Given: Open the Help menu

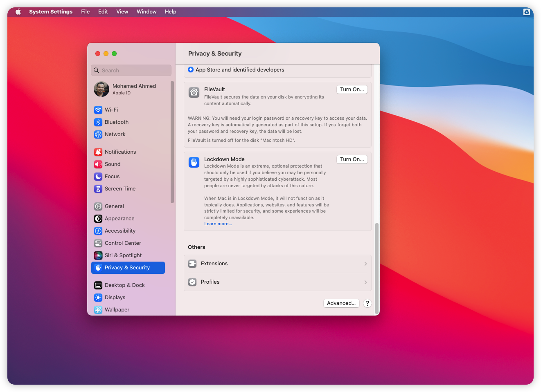Looking at the screenshot, I should coord(171,12).
